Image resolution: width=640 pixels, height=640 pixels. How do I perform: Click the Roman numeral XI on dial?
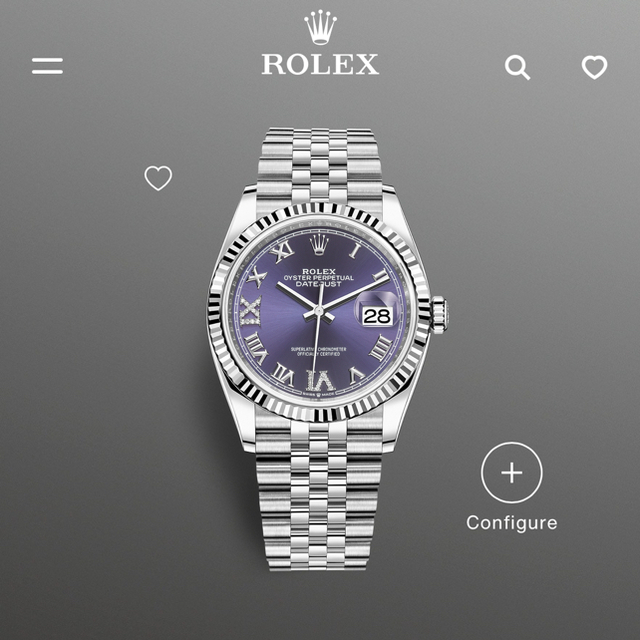(x=283, y=252)
